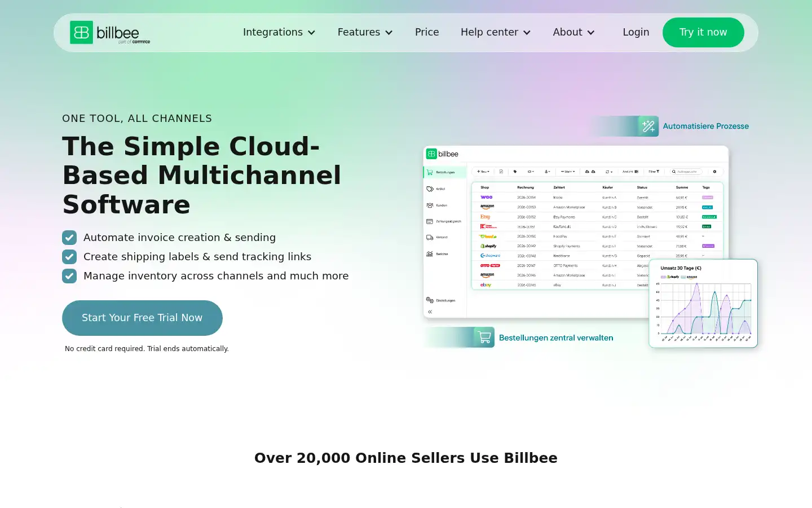The width and height of the screenshot is (812, 508).
Task: Open the Mehr dropdown in preview toolbar
Action: (x=568, y=172)
